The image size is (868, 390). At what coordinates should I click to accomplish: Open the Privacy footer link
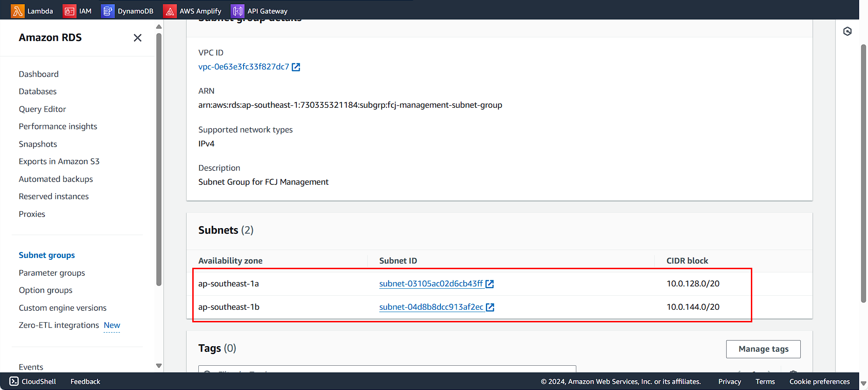(729, 382)
